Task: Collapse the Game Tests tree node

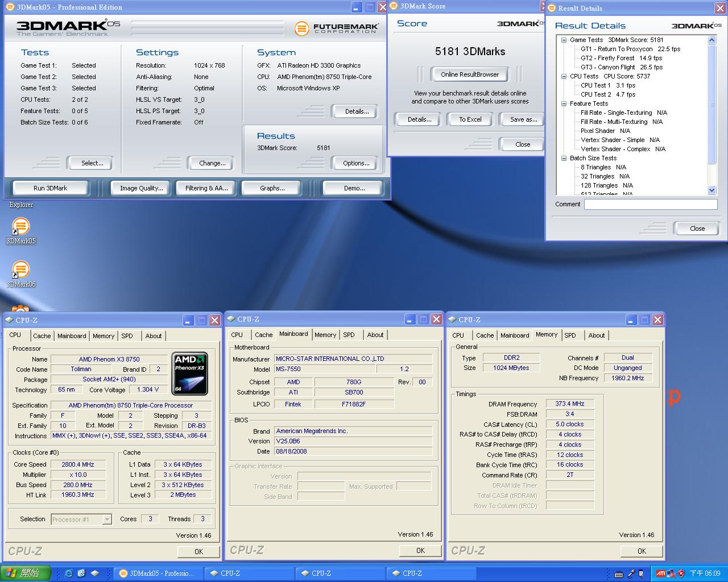Action: [564, 40]
